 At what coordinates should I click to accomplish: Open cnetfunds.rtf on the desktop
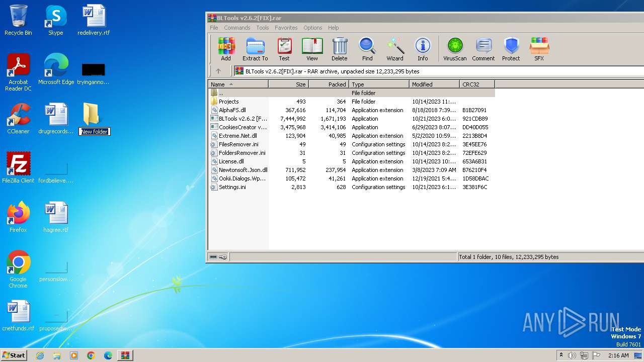click(x=18, y=316)
